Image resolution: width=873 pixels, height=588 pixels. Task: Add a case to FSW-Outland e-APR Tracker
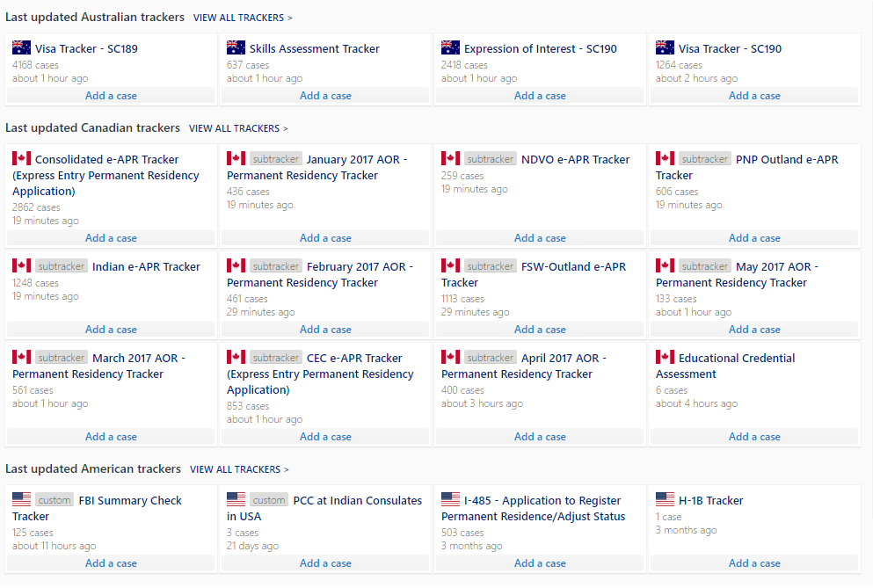[540, 330]
